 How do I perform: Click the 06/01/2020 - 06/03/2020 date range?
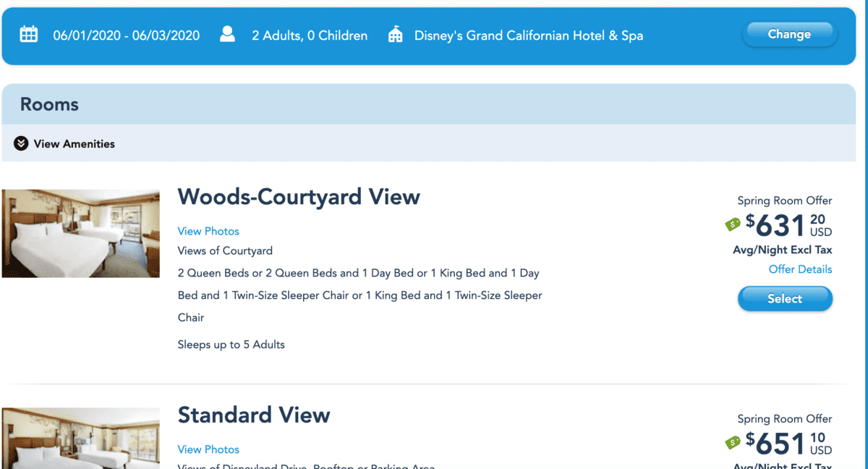[127, 35]
